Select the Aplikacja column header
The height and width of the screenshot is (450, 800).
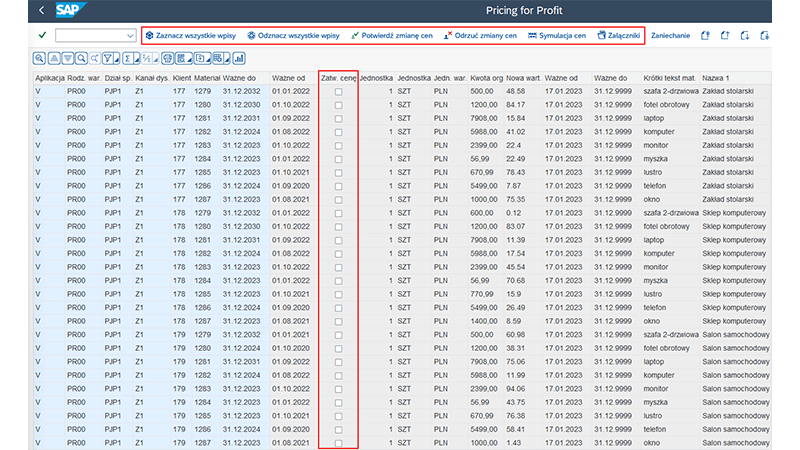[x=49, y=78]
